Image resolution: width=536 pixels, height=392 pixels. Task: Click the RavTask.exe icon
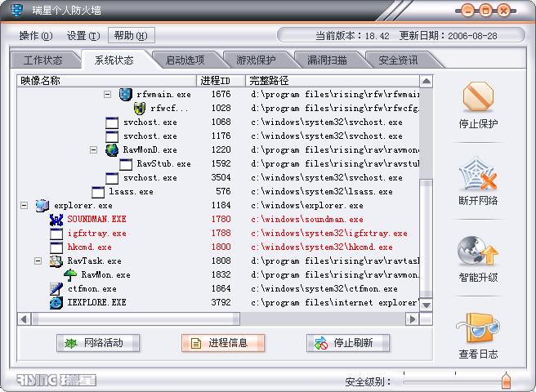pos(56,261)
